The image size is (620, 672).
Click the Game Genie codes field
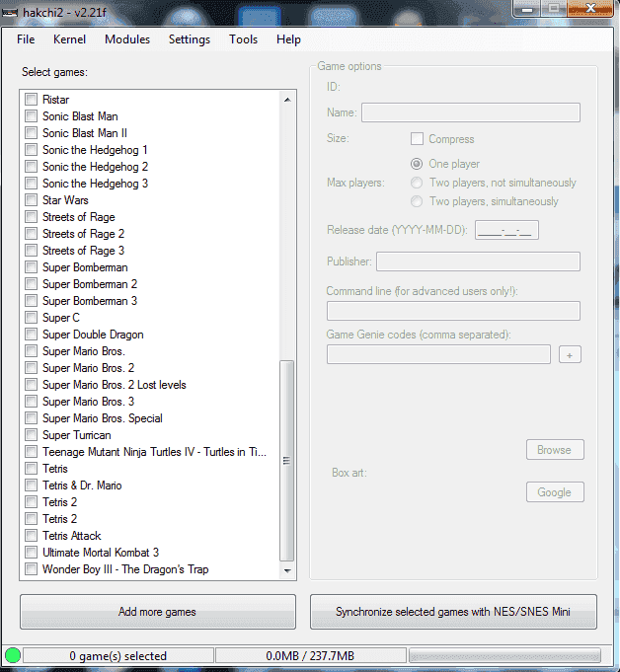[438, 354]
